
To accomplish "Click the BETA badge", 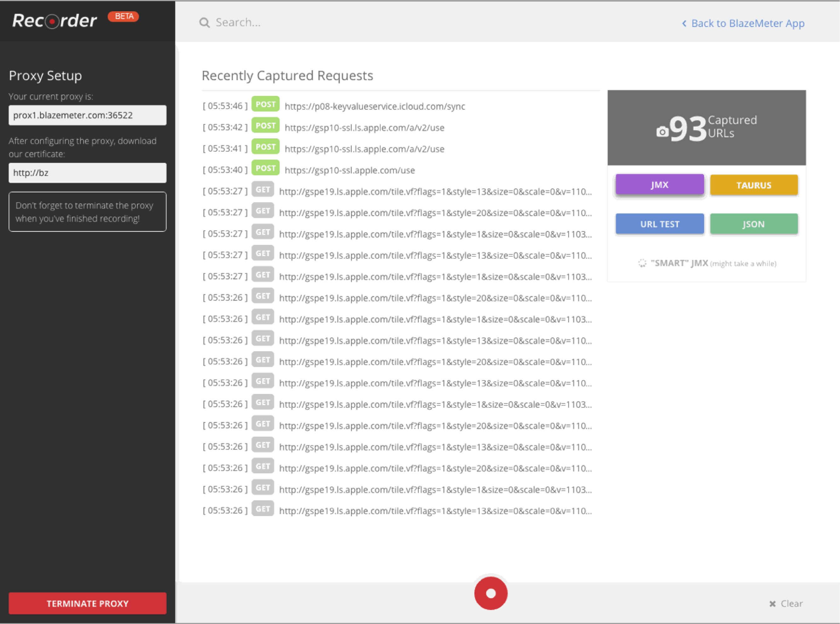I will pyautogui.click(x=123, y=16).
